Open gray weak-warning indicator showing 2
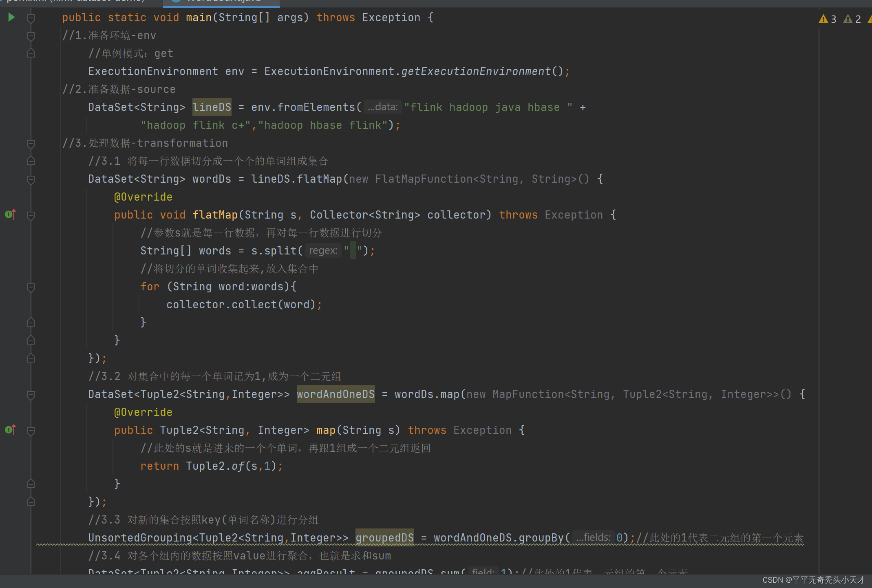872x588 pixels. click(852, 19)
